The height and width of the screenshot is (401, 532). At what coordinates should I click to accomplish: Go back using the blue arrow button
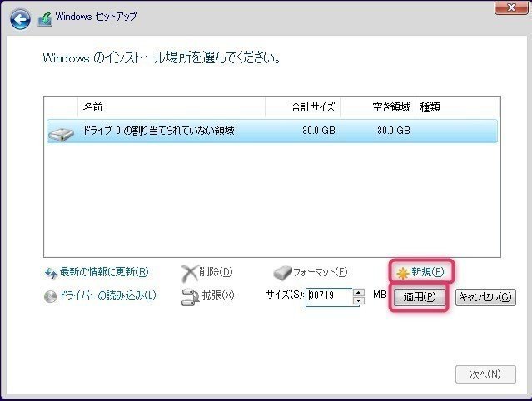click(20, 19)
